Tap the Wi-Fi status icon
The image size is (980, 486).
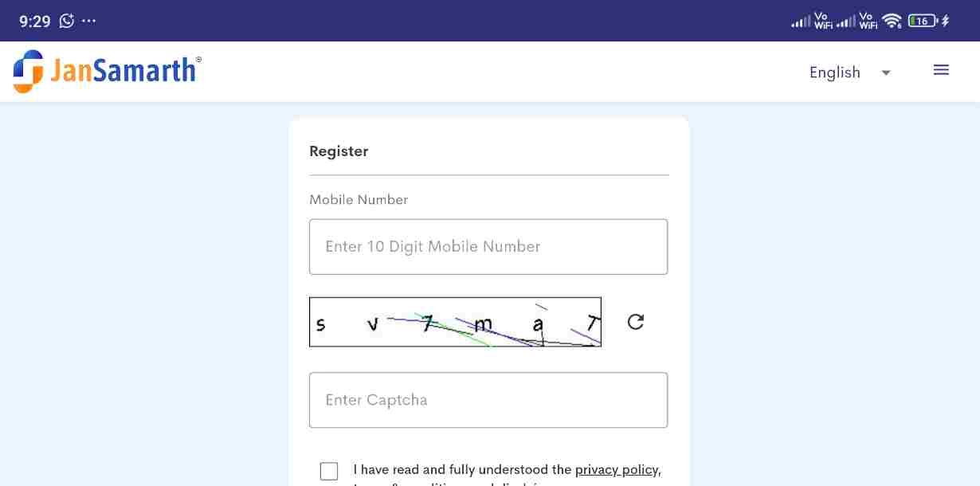[892, 21]
